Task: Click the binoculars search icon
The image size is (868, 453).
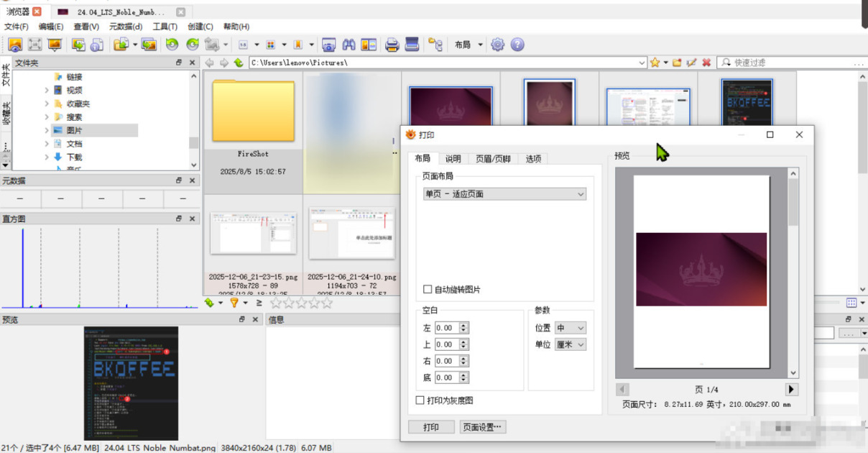Action: click(x=348, y=45)
